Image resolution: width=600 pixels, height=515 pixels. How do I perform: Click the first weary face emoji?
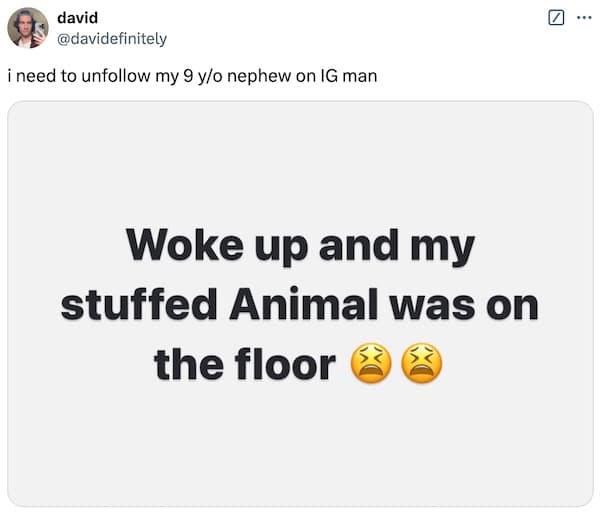click(367, 366)
